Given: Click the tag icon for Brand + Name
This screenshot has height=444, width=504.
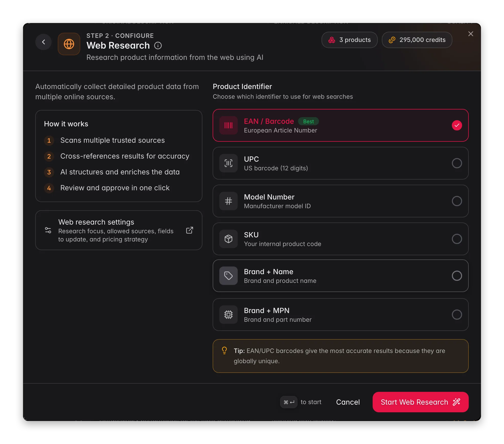Looking at the screenshot, I should pyautogui.click(x=228, y=276).
